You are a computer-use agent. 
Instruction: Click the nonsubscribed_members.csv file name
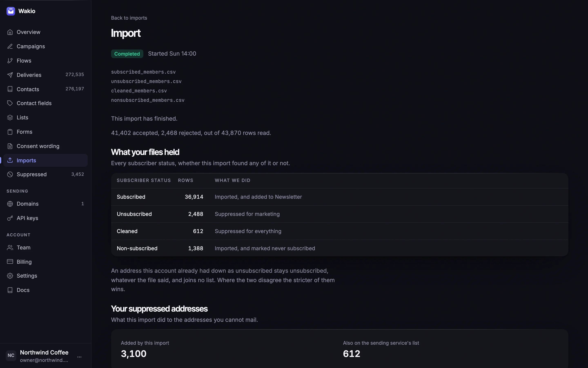[x=148, y=100]
